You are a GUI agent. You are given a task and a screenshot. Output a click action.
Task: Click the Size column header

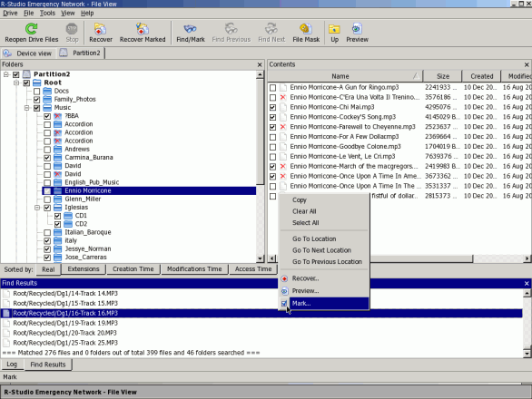point(443,76)
